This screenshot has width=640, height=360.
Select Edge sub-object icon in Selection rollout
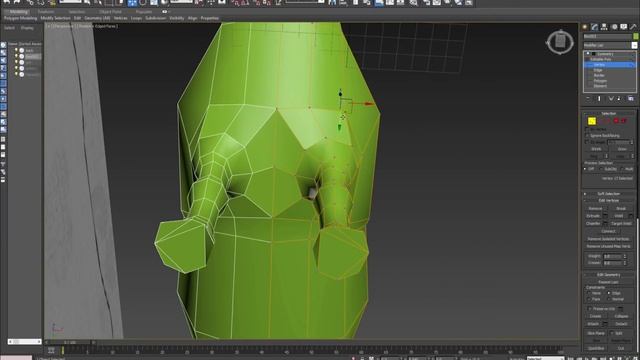600,121
